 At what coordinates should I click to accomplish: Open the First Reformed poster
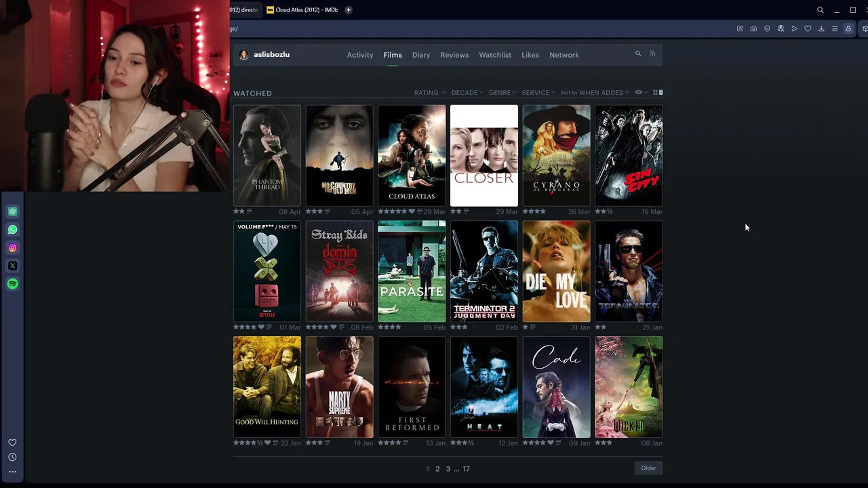412,387
